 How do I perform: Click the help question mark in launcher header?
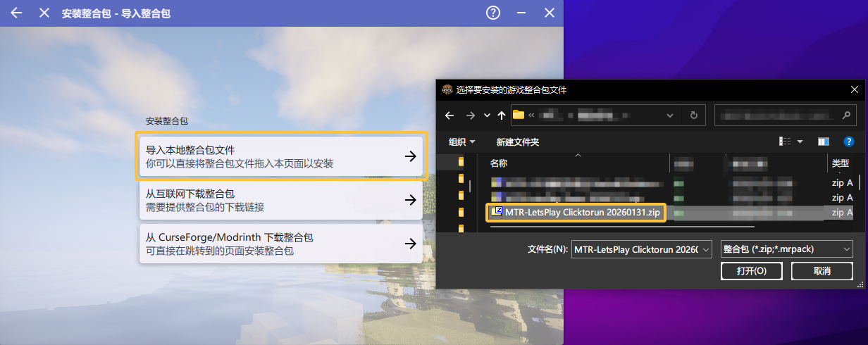[x=493, y=13]
